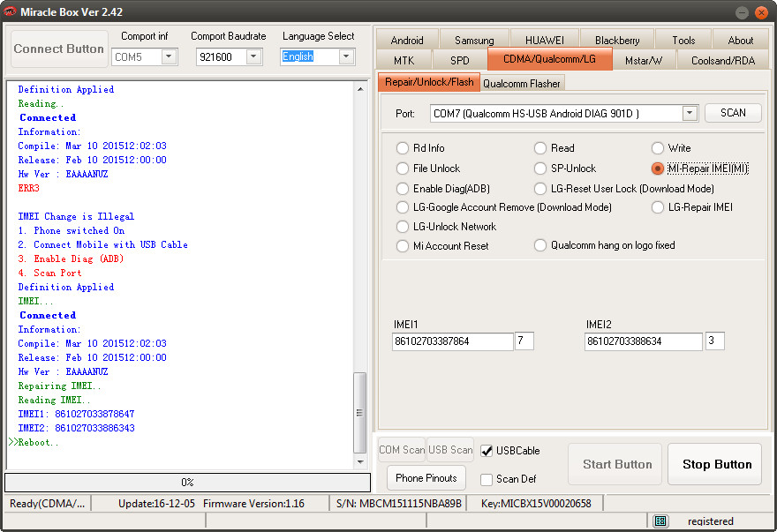Click the USB Scan button
Viewport: 777px width, 532px height.
(x=450, y=450)
